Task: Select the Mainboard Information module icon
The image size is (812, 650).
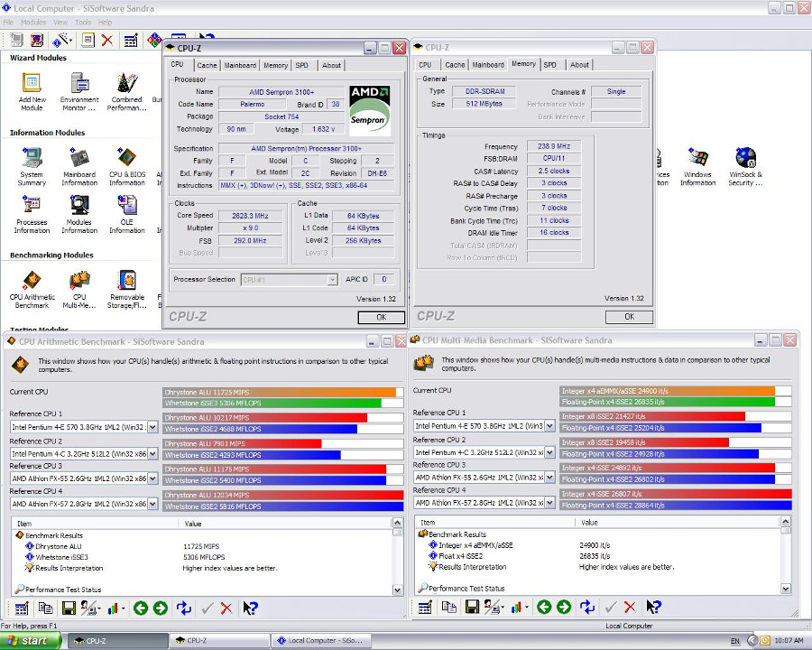Action: (x=79, y=167)
